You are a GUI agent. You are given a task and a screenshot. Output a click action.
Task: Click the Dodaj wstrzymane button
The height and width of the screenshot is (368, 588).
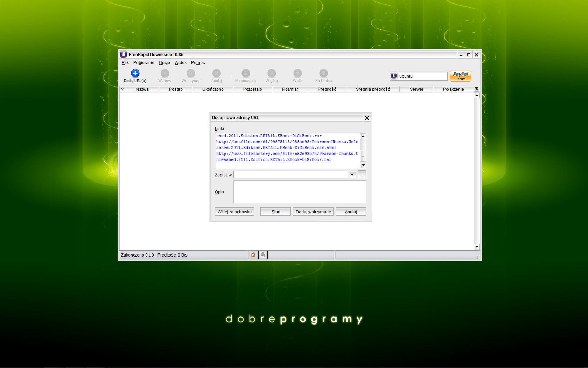coord(313,212)
